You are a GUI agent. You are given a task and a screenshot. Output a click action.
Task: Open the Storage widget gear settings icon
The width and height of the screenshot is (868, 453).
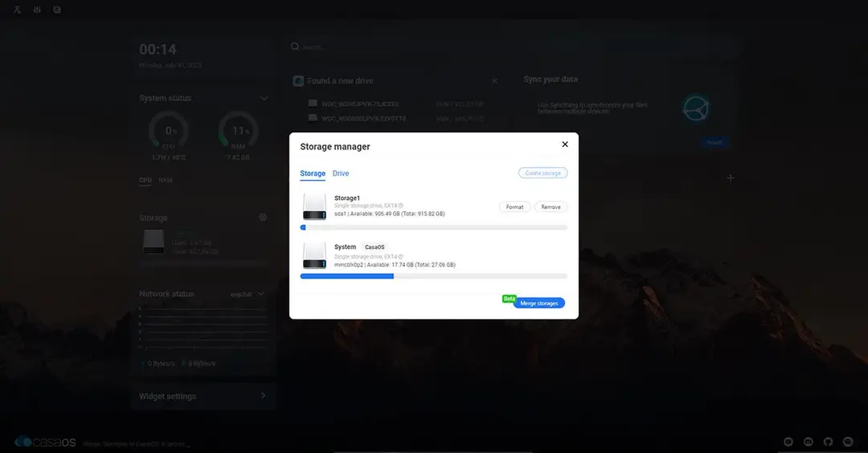pyautogui.click(x=263, y=218)
